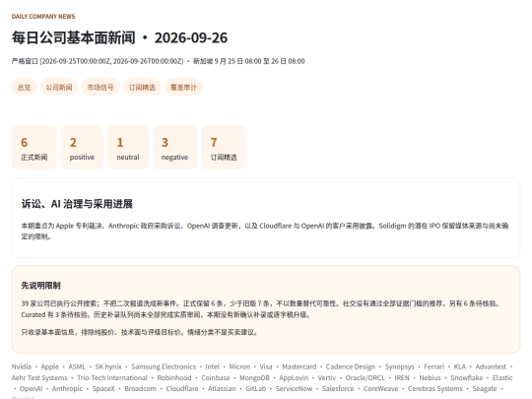The height and width of the screenshot is (399, 532).
Task: Click the sentence 只收录基本面信息
Action: click(x=140, y=332)
